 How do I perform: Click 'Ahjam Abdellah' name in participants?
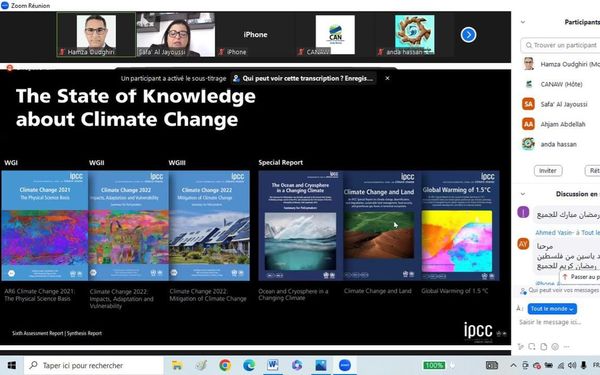(562, 124)
